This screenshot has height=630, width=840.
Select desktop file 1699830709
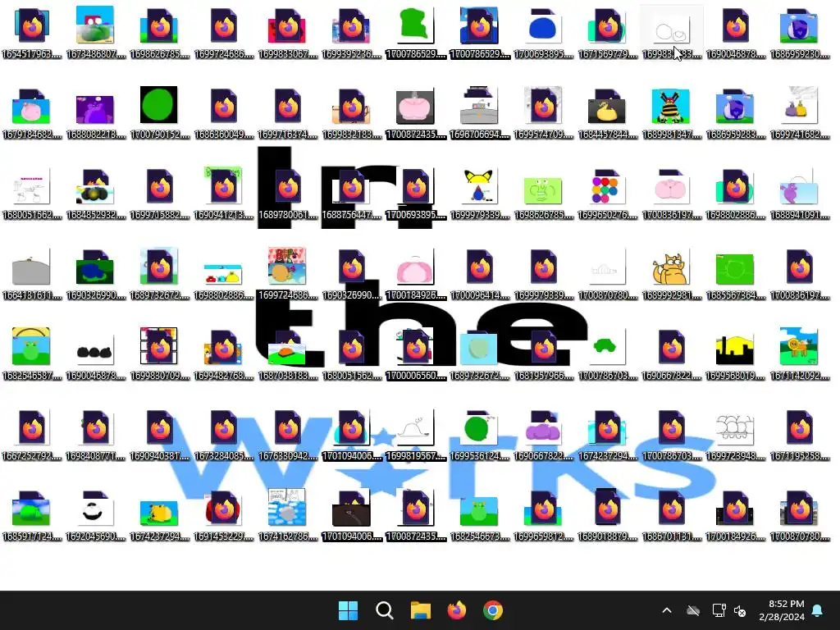[x=159, y=354]
